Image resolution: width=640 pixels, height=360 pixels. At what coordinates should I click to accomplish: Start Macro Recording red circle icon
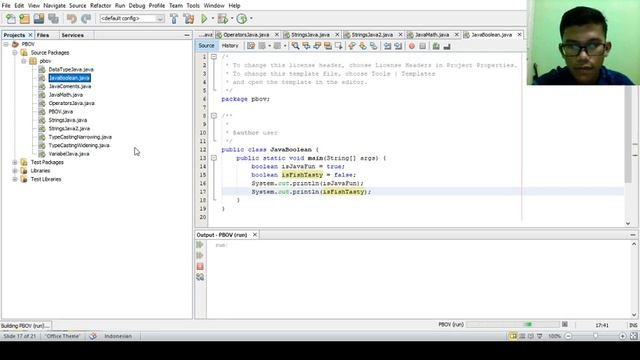tap(412, 46)
